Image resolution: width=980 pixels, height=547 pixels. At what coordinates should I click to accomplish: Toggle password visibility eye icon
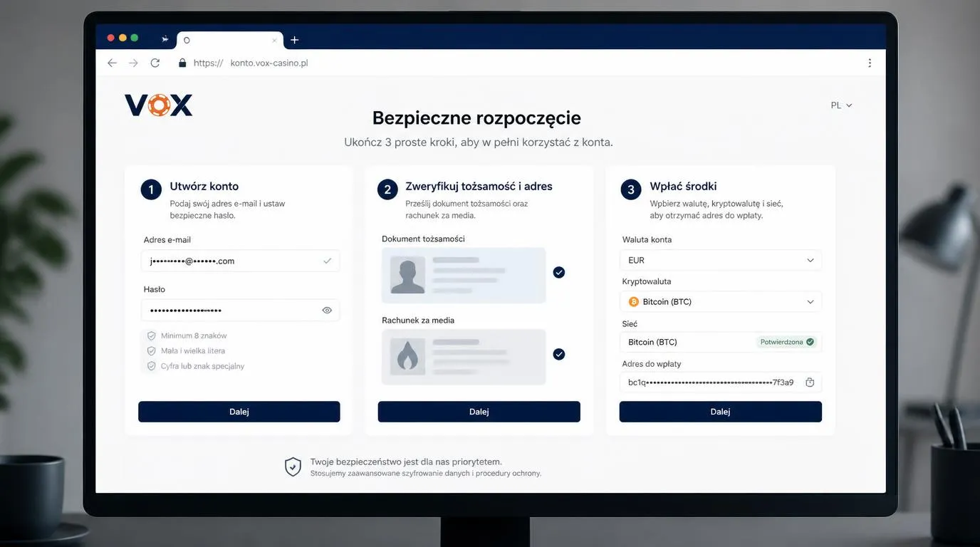(327, 311)
